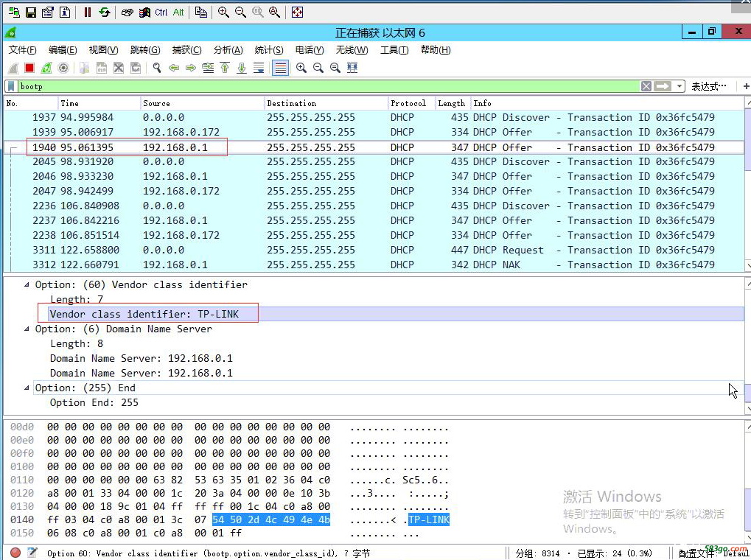Click the green restart capture fin icon
This screenshot has width=751, height=560.
tap(46, 68)
